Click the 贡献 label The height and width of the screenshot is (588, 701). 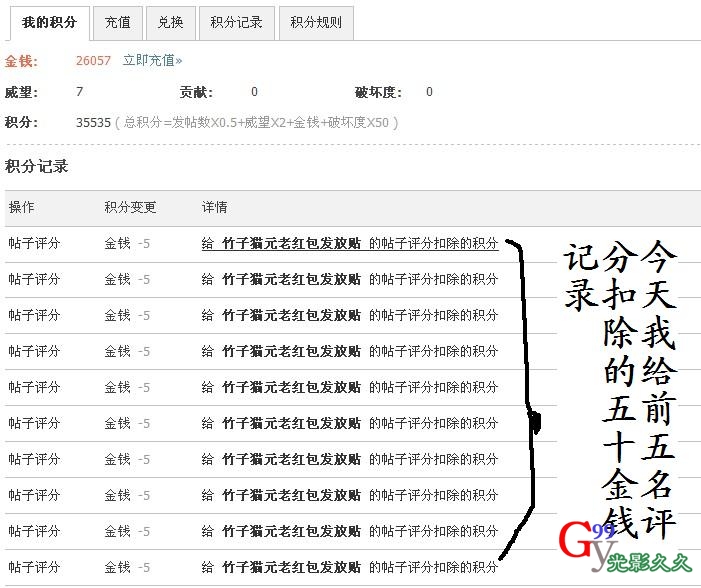point(195,93)
